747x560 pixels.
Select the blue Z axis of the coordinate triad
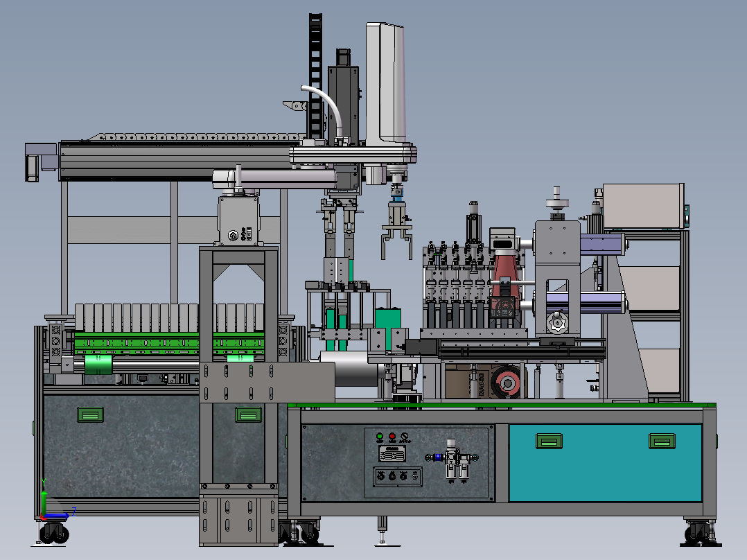click(58, 515)
